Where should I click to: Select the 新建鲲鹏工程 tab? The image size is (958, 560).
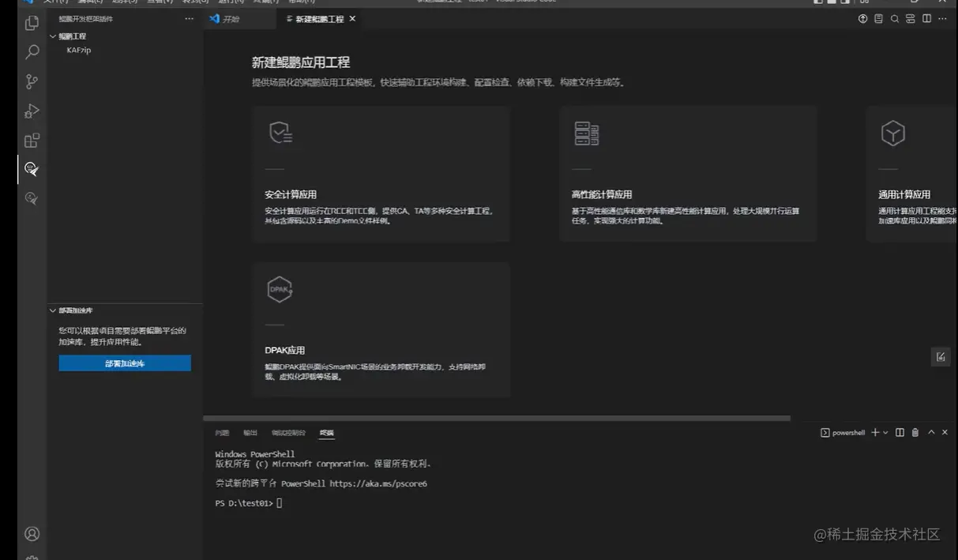[x=319, y=19]
